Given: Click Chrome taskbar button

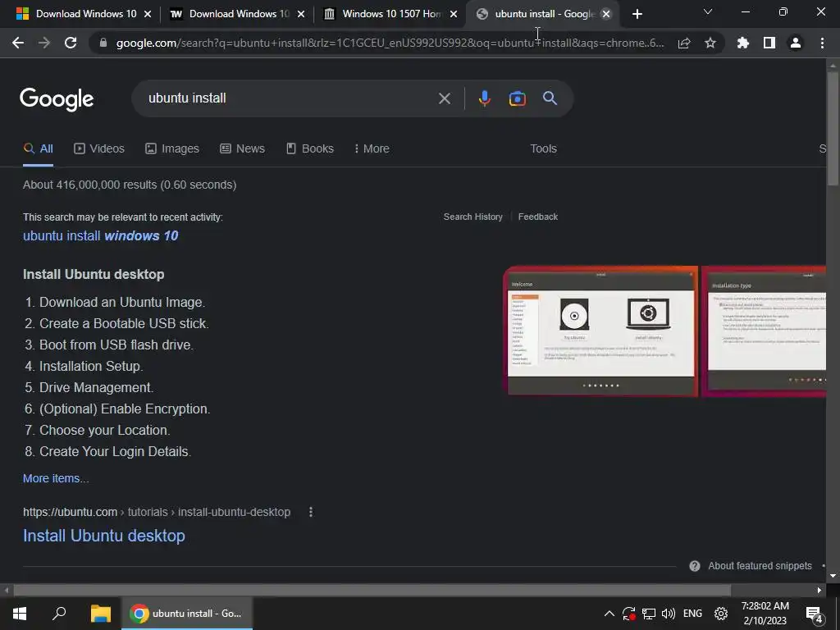Looking at the screenshot, I should click(x=187, y=614).
